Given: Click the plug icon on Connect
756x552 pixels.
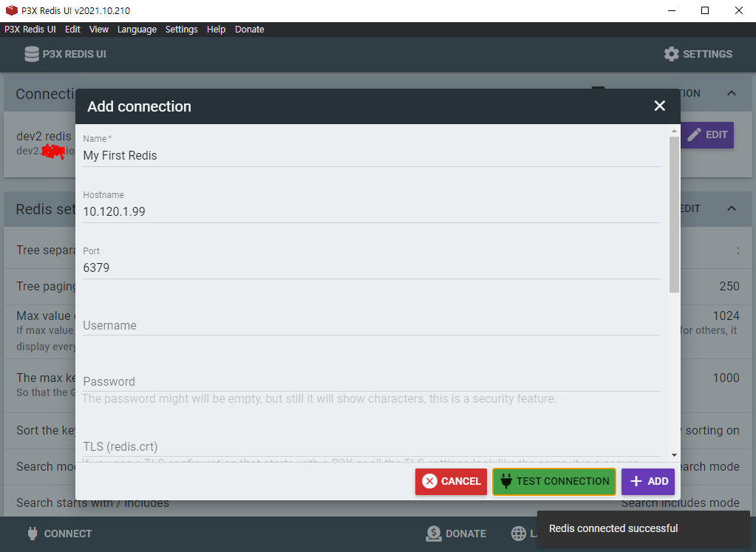Looking at the screenshot, I should tap(33, 534).
